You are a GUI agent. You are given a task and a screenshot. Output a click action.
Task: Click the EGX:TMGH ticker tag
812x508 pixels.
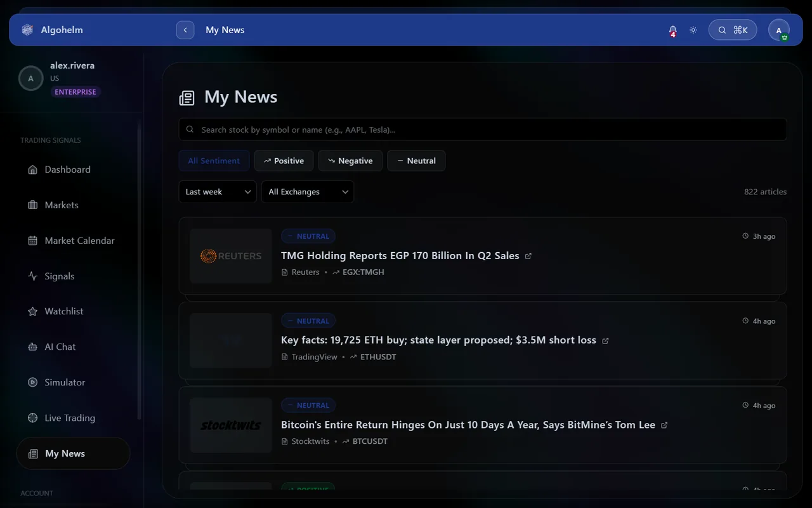pos(358,272)
